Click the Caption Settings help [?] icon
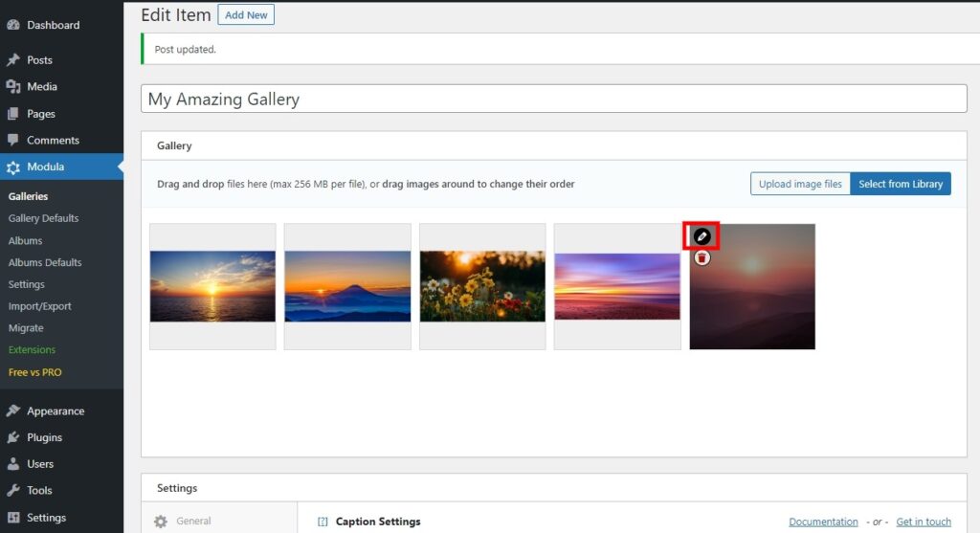 [x=323, y=522]
